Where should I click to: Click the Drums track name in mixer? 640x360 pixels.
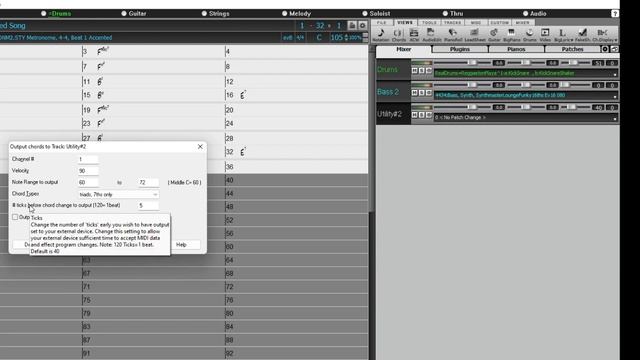[387, 69]
